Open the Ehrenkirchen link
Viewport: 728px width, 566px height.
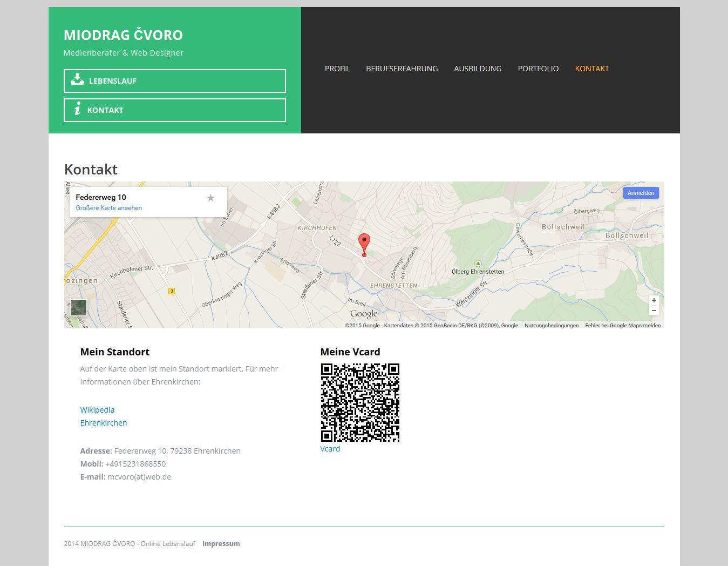tap(104, 423)
